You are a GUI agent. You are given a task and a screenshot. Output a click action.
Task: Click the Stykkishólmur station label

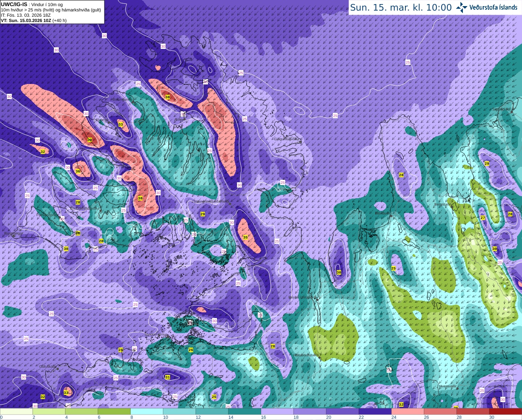[156, 334]
